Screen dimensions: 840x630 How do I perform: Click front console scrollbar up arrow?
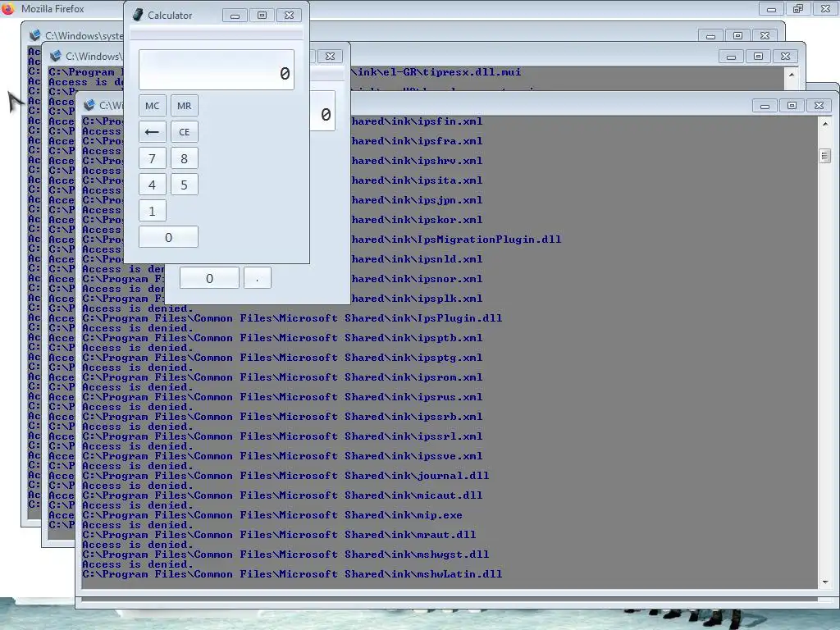(825, 124)
